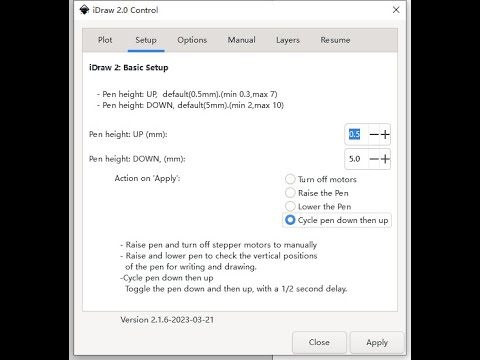Click the Pen height UP value field
Viewport: 480px width, 360px height.
pyautogui.click(x=356, y=135)
